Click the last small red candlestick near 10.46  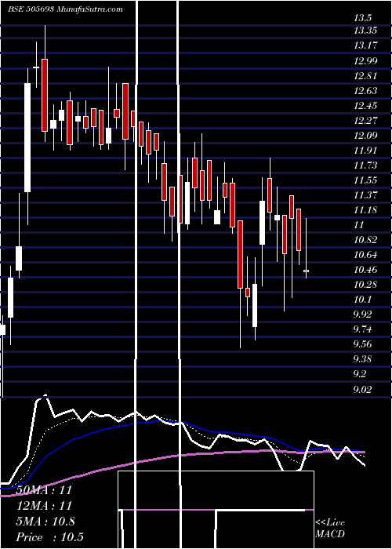pyautogui.click(x=307, y=271)
